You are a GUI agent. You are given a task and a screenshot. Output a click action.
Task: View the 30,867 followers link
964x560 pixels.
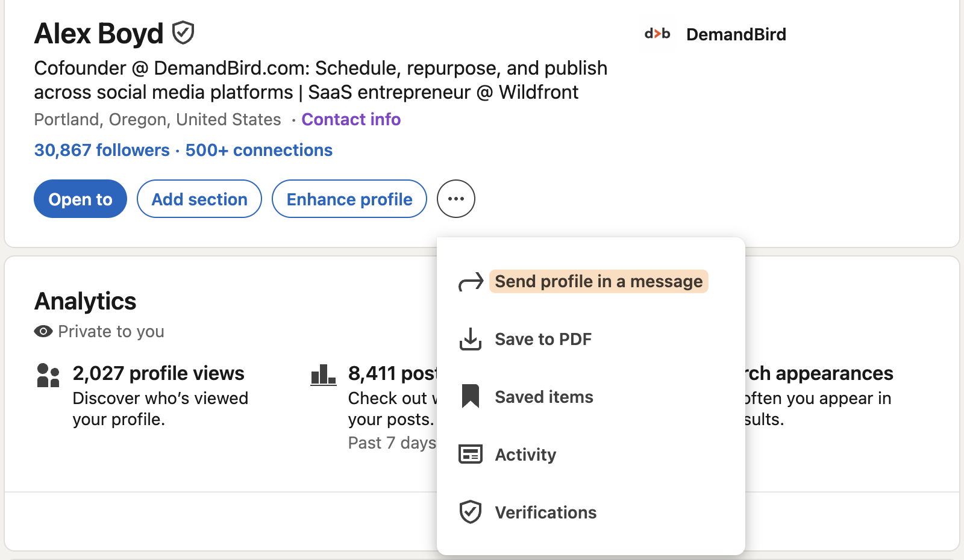click(101, 150)
